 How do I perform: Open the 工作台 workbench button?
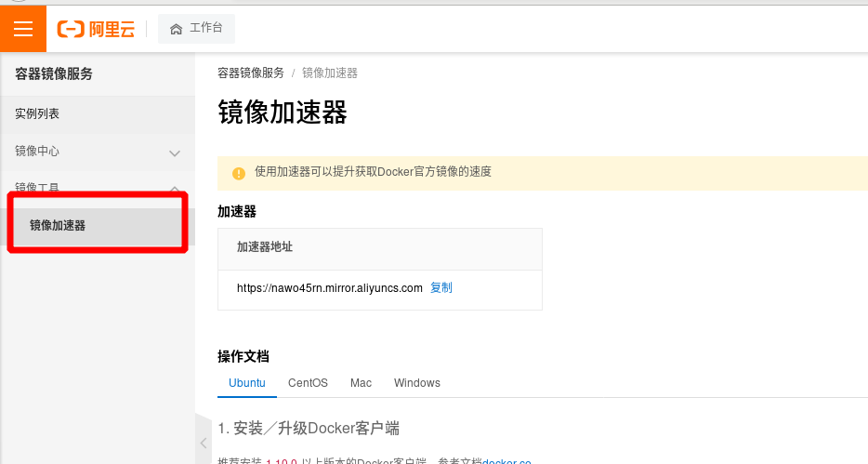pyautogui.click(x=196, y=29)
